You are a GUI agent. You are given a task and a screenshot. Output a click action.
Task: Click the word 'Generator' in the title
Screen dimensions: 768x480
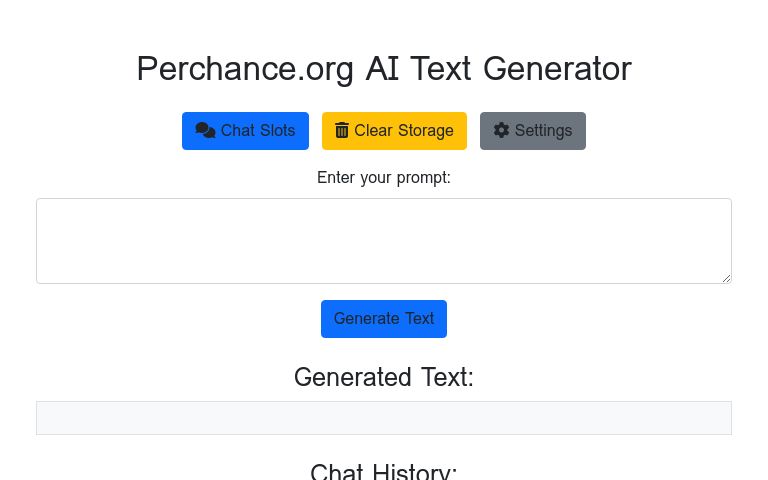click(557, 69)
